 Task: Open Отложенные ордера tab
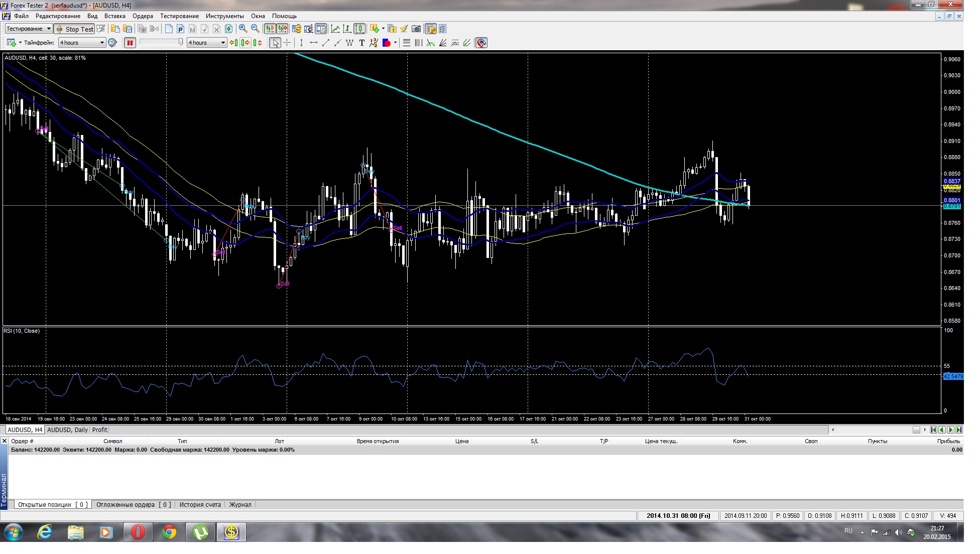click(134, 505)
